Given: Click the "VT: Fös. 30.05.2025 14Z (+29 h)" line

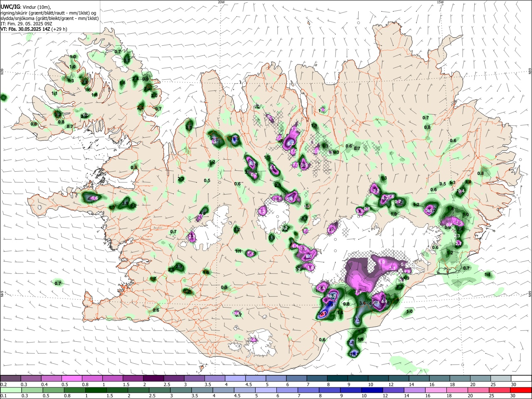Looking at the screenshot, I should point(34,29).
